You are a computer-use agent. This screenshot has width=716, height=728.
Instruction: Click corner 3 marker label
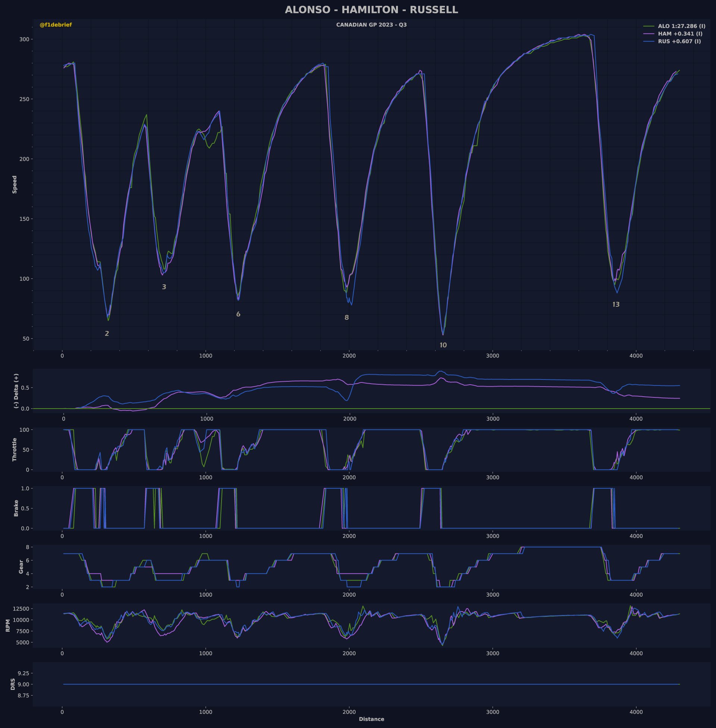click(164, 287)
